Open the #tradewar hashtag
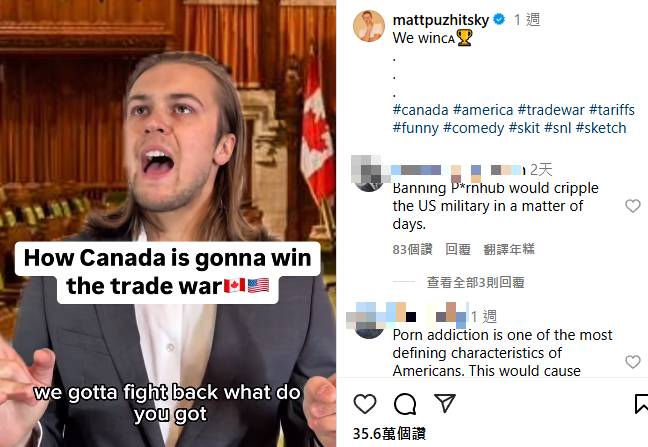This screenshot has height=447, width=648. 551,110
